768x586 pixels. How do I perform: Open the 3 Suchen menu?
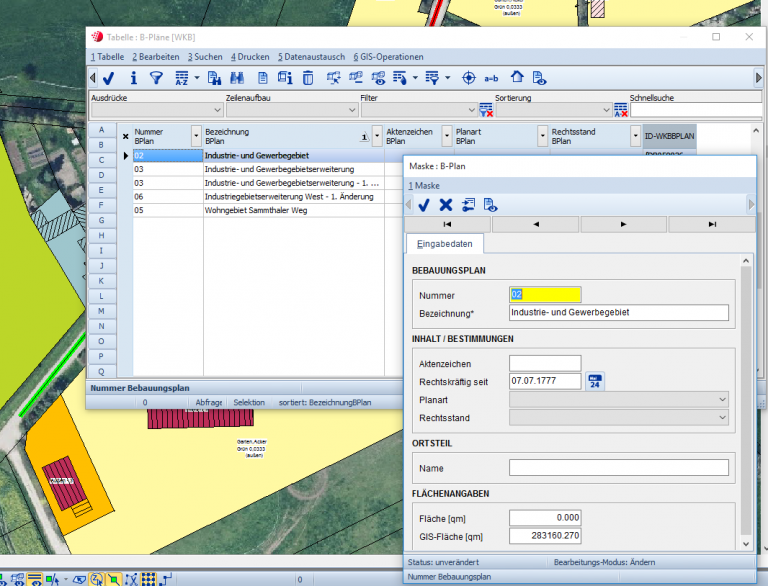pyautogui.click(x=205, y=57)
